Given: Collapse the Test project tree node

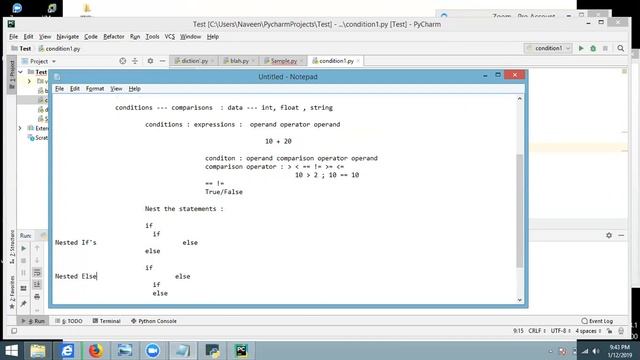Looking at the screenshot, I should point(20,72).
